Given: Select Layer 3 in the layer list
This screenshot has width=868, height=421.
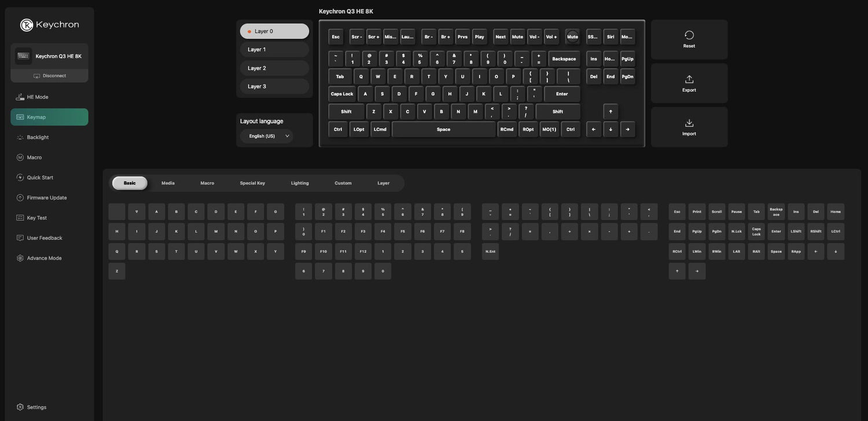Looking at the screenshot, I should pyautogui.click(x=274, y=86).
